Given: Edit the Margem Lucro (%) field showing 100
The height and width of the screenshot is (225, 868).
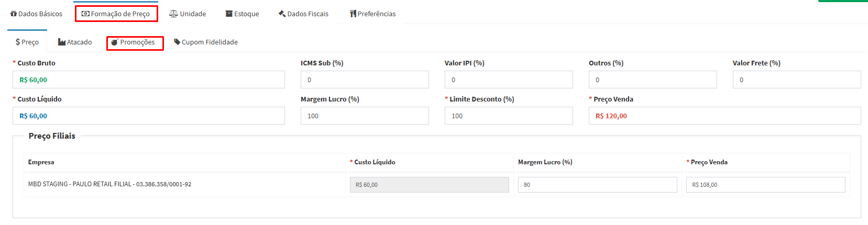Looking at the screenshot, I should (365, 116).
